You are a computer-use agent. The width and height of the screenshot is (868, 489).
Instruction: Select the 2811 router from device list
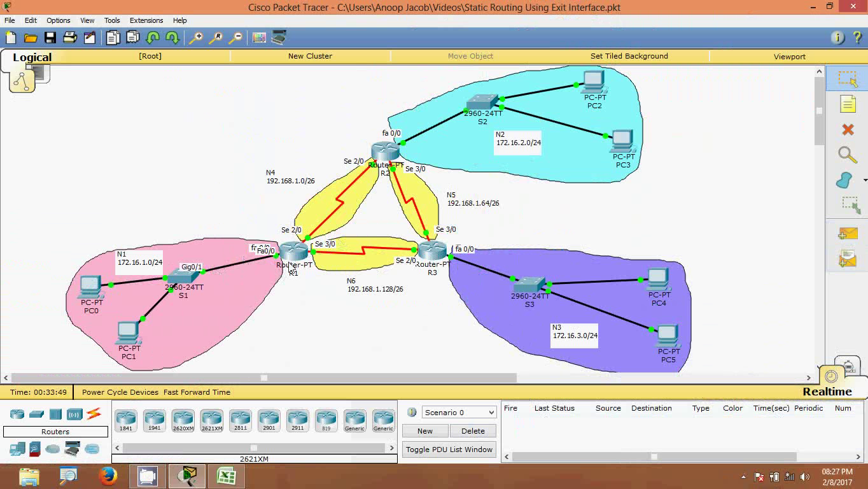coord(240,420)
